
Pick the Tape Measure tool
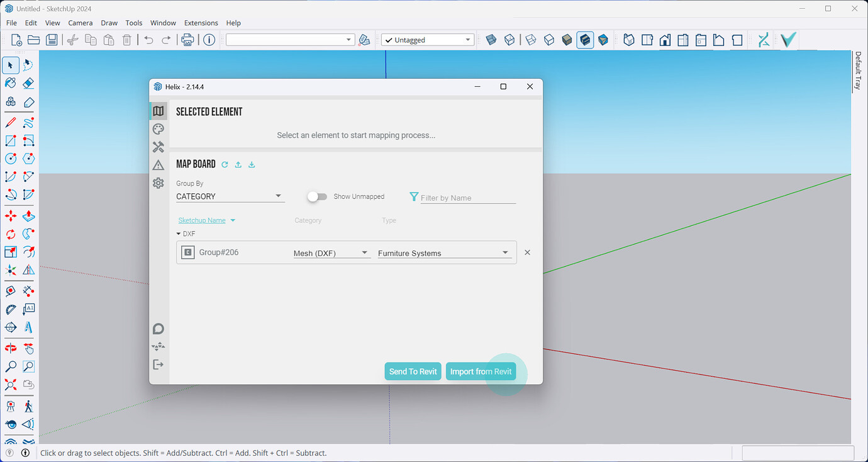tap(10, 291)
